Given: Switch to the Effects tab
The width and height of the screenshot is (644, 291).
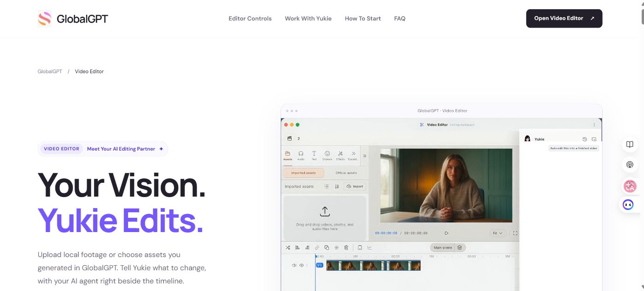Looking at the screenshot, I should [340, 156].
